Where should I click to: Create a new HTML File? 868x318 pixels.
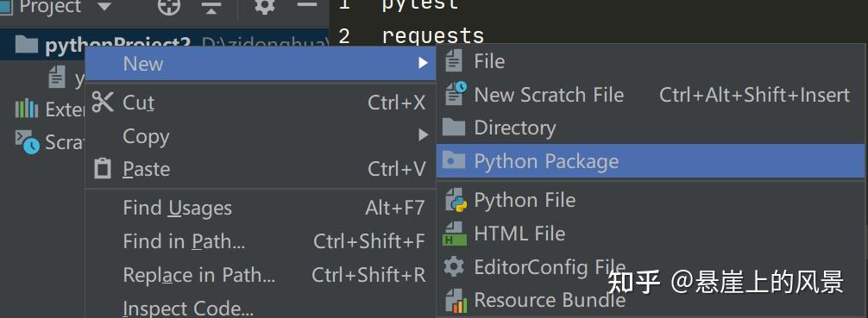tap(651, 234)
